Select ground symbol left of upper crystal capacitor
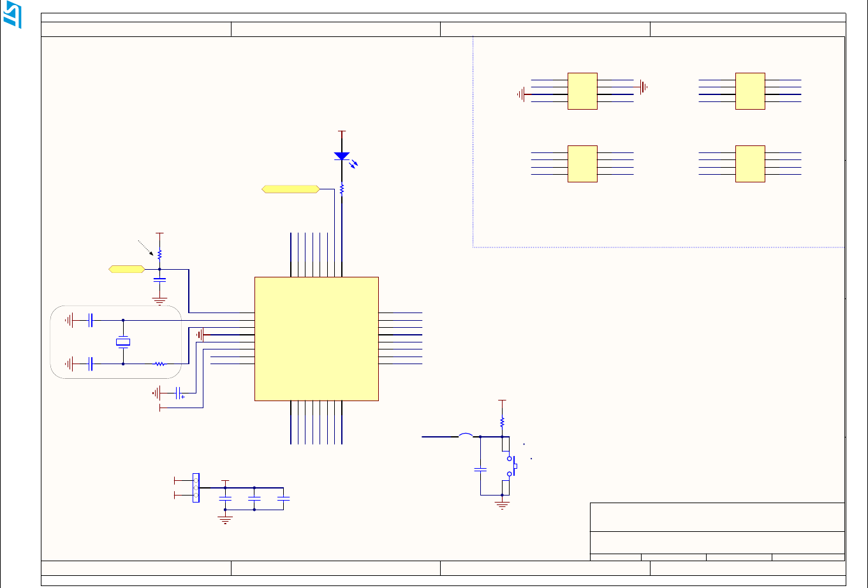868x588 pixels. pyautogui.click(x=69, y=320)
